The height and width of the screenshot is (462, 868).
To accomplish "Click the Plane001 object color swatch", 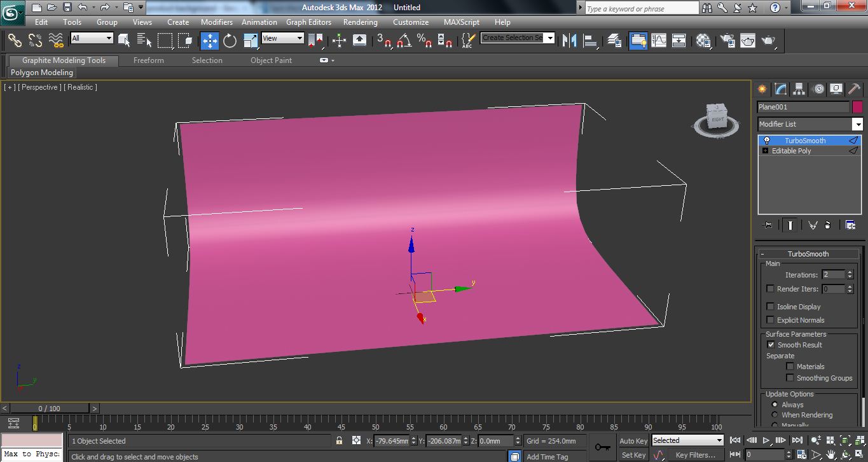I will tap(857, 106).
